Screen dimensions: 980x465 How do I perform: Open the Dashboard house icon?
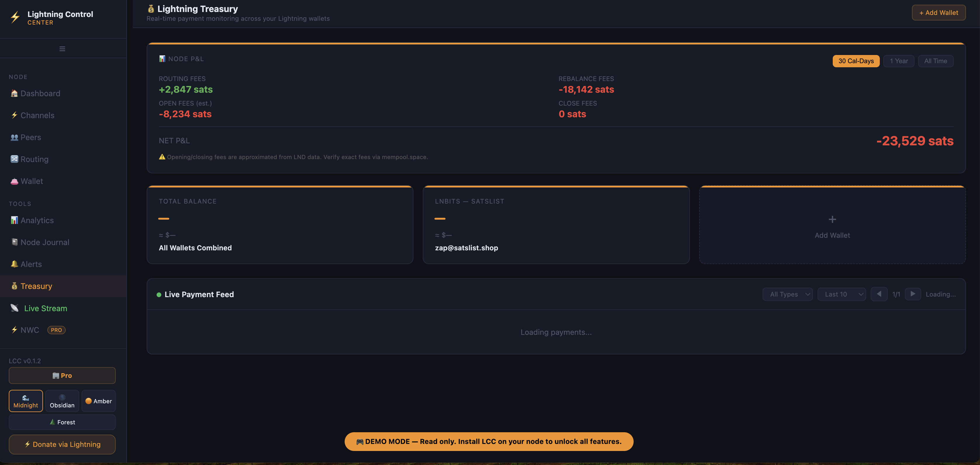pyautogui.click(x=14, y=93)
